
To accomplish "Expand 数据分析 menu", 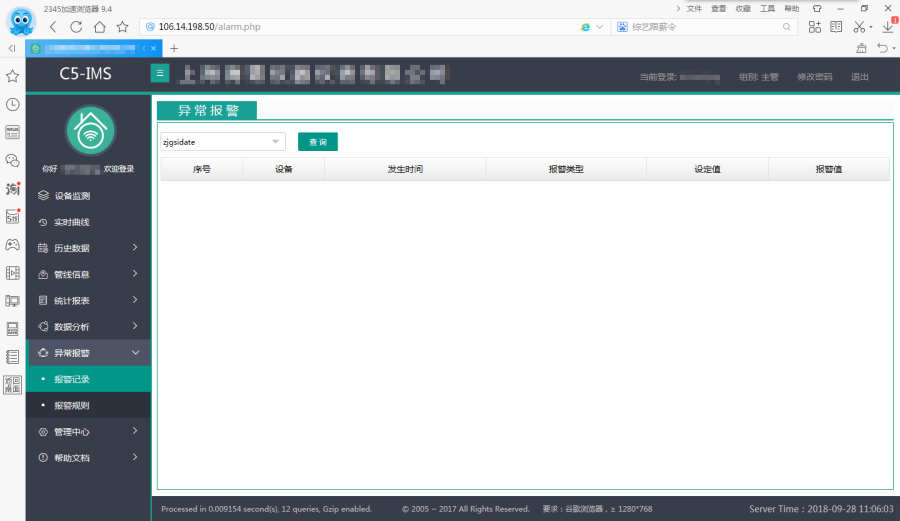I will (x=88, y=326).
